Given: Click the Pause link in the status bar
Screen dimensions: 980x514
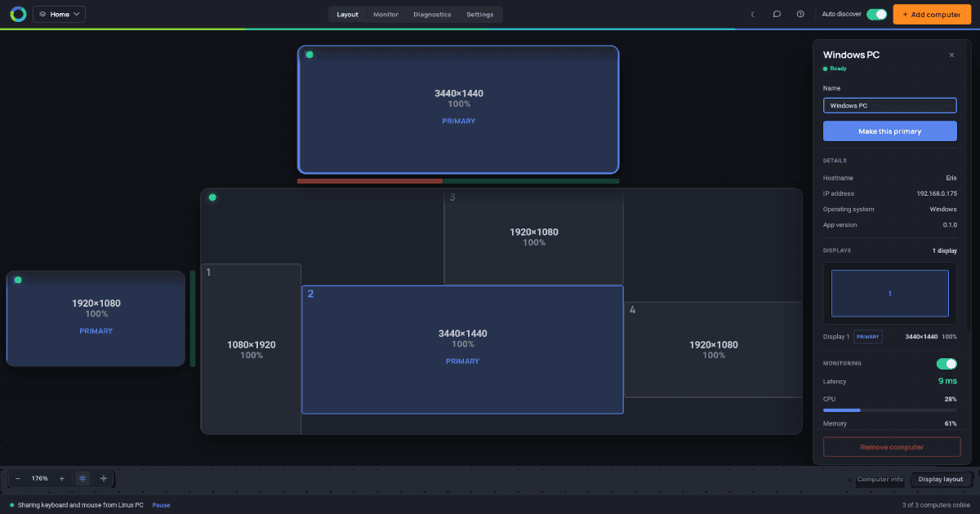Looking at the screenshot, I should pos(161,505).
